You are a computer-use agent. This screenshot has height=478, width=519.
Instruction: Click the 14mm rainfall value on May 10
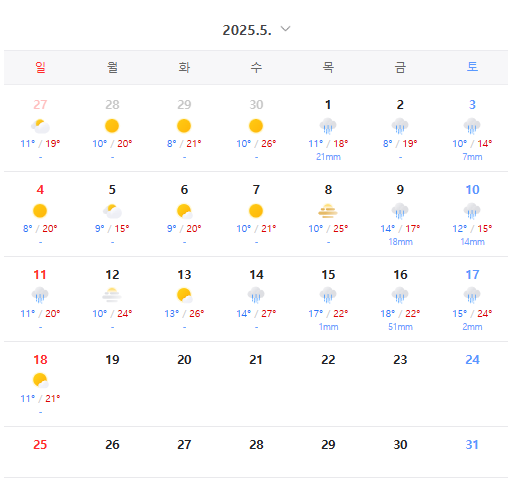pyautogui.click(x=472, y=242)
